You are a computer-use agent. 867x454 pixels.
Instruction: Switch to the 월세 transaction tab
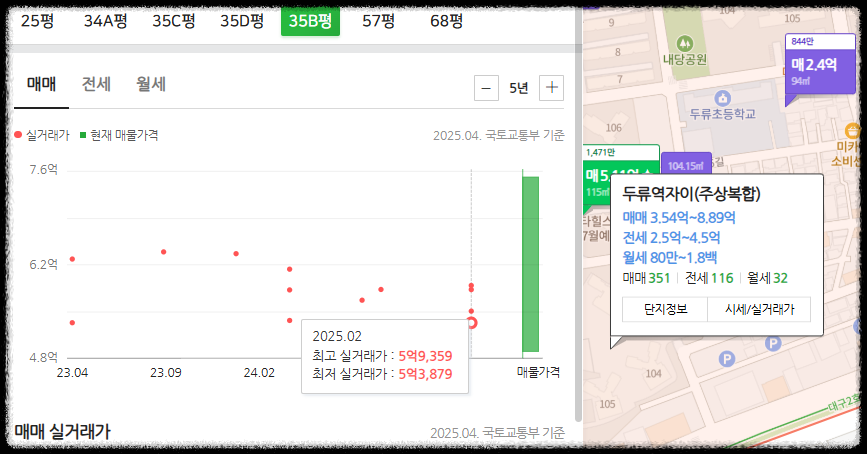(151, 85)
